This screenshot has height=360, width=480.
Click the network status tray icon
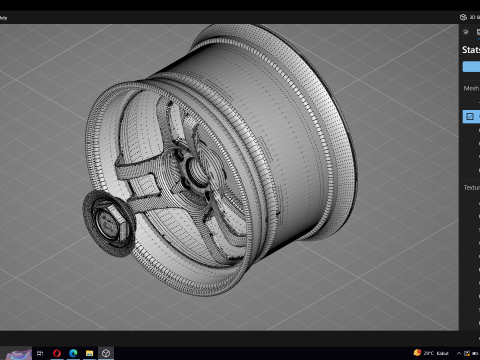[x=467, y=353]
